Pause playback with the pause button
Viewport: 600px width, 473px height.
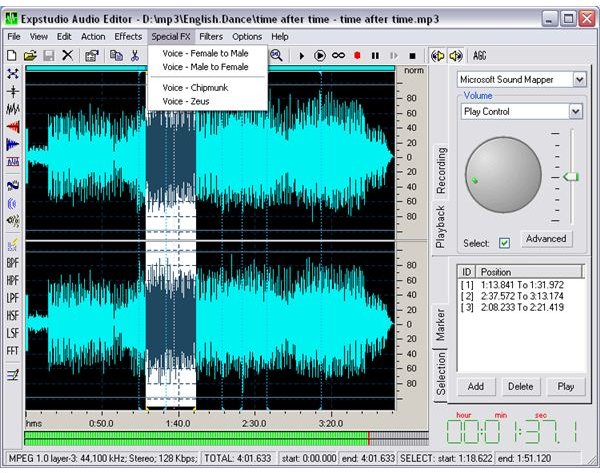coord(375,56)
